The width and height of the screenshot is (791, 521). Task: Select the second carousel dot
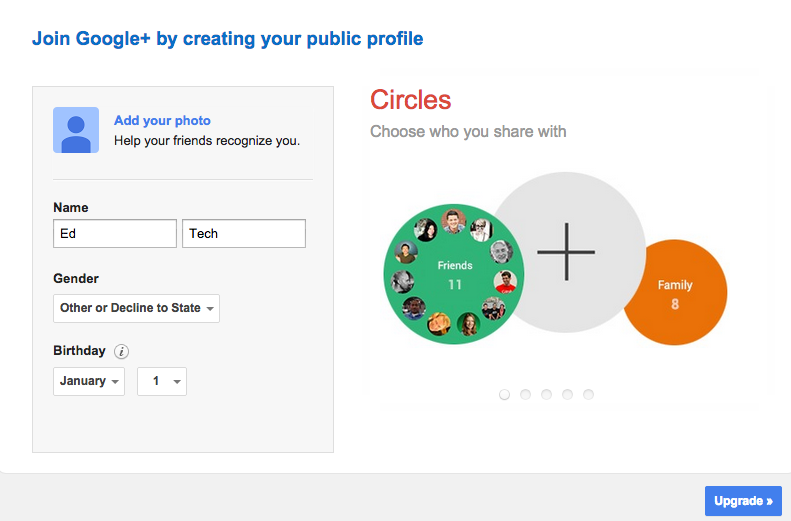525,394
